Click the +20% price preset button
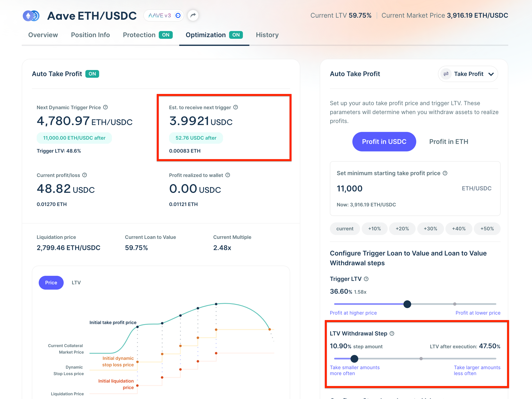This screenshot has width=532, height=399. tap(402, 229)
